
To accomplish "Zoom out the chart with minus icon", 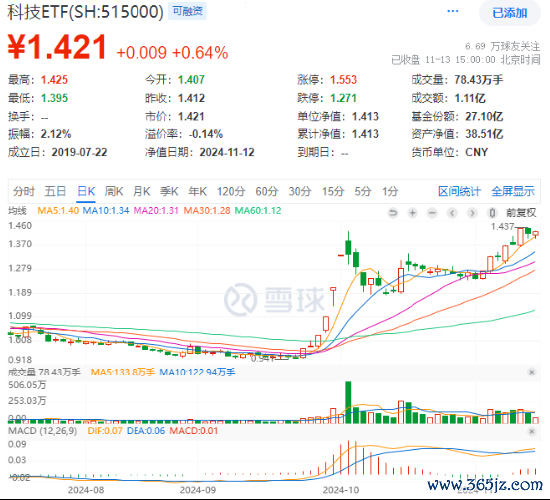I will click(432, 213).
